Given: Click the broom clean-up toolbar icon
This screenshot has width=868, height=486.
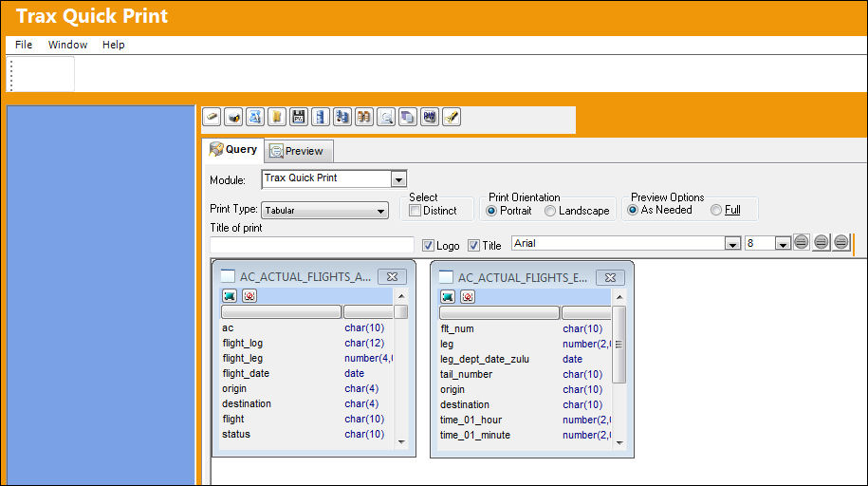Looking at the screenshot, I should tap(452, 118).
